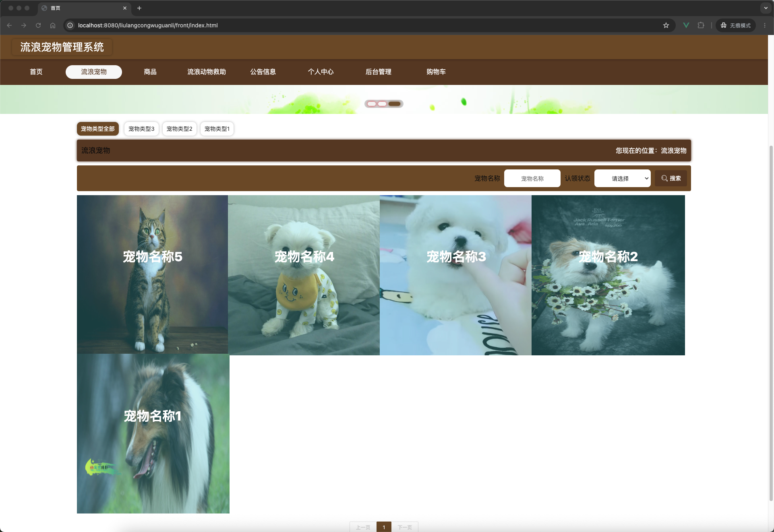Open the 商品 navigation item
Image resolution: width=774 pixels, height=532 pixels.
150,72
